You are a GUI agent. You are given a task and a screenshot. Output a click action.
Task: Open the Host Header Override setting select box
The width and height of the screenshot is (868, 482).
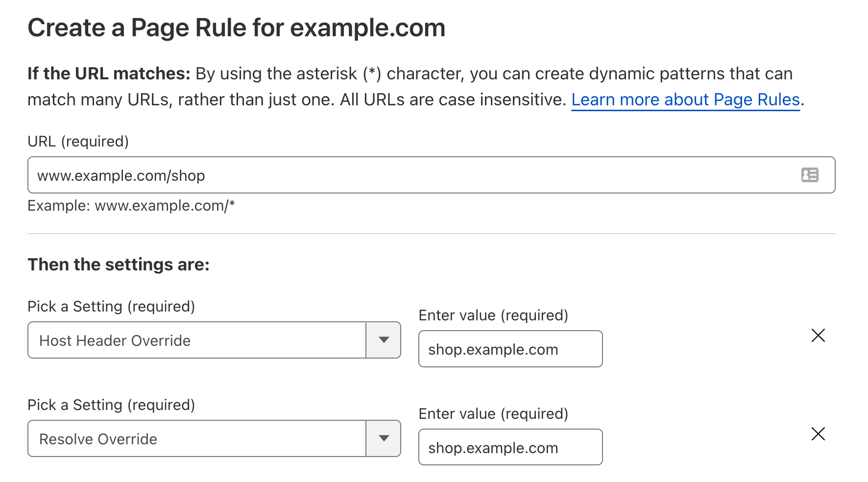(x=196, y=340)
